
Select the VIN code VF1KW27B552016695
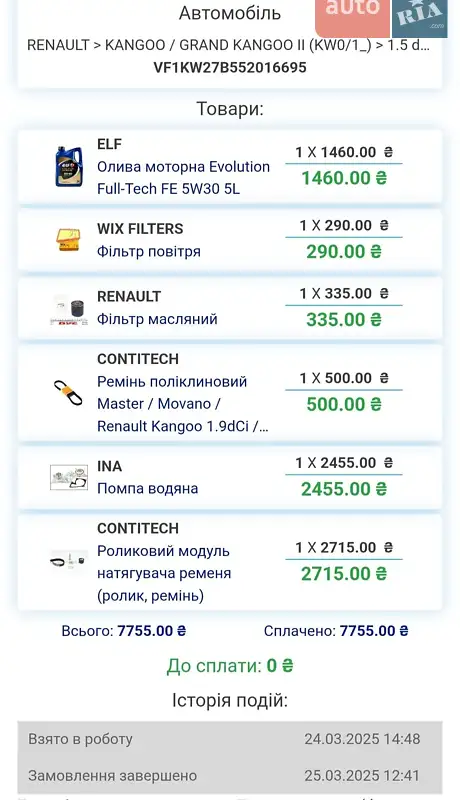tap(230, 68)
